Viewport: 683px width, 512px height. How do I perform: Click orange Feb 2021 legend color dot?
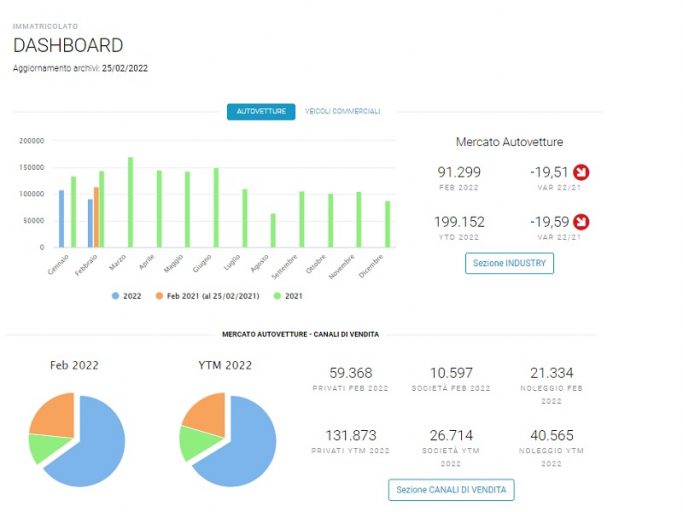pos(159,296)
